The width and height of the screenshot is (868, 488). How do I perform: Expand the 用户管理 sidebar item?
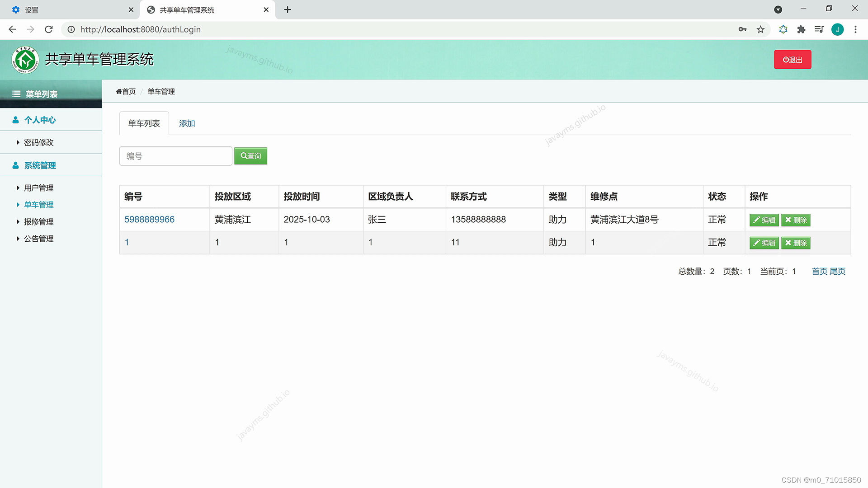38,188
